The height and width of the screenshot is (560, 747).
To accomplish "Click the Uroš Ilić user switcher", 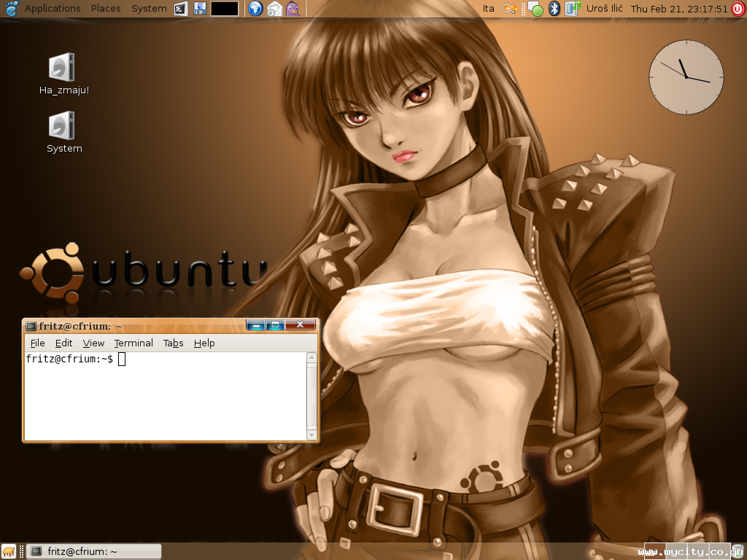I will (x=604, y=9).
